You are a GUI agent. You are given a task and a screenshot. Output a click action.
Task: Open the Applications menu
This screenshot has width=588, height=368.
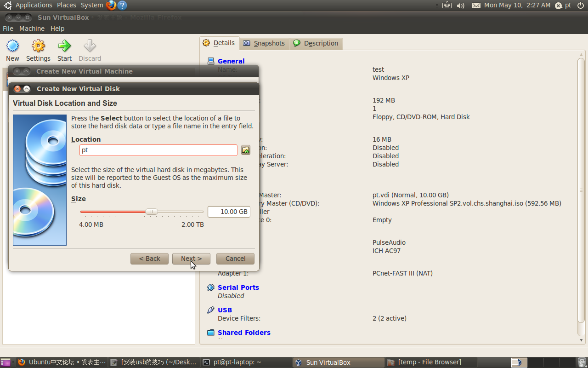click(x=34, y=5)
